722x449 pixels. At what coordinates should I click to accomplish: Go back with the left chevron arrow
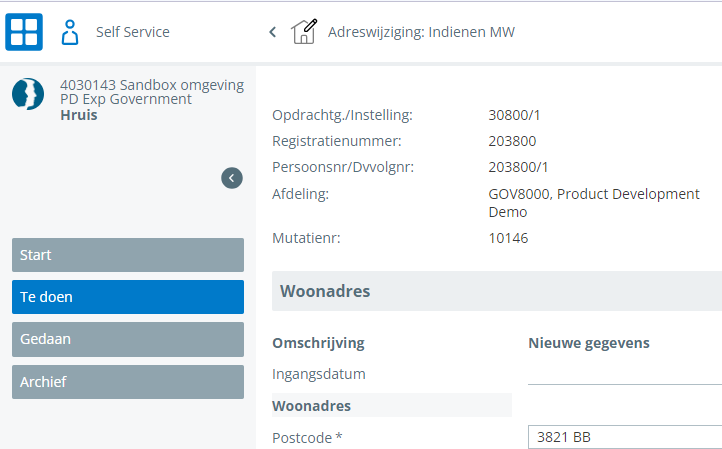[x=273, y=32]
